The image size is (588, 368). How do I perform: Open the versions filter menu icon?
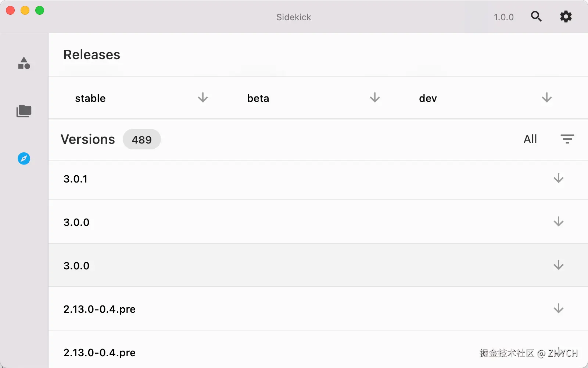point(567,139)
